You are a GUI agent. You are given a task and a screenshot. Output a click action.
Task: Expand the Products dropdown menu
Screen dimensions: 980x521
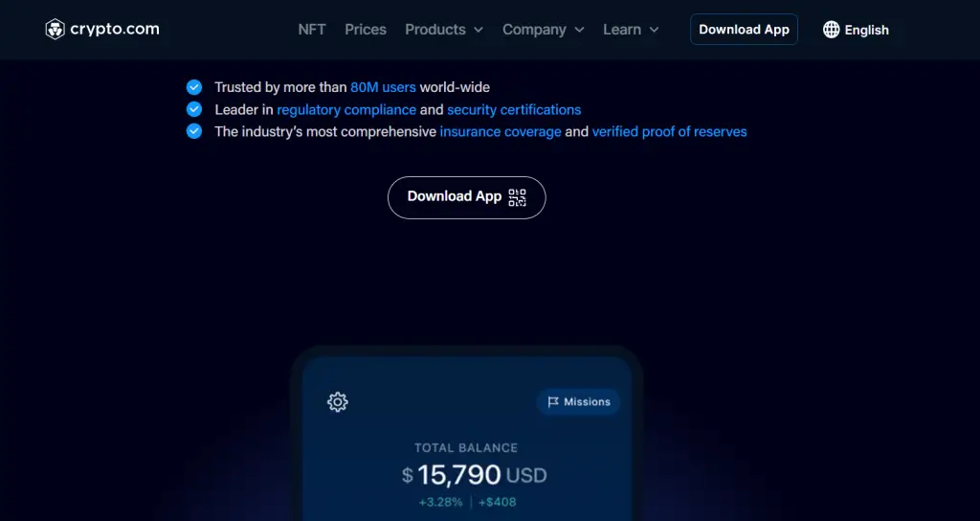[444, 30]
